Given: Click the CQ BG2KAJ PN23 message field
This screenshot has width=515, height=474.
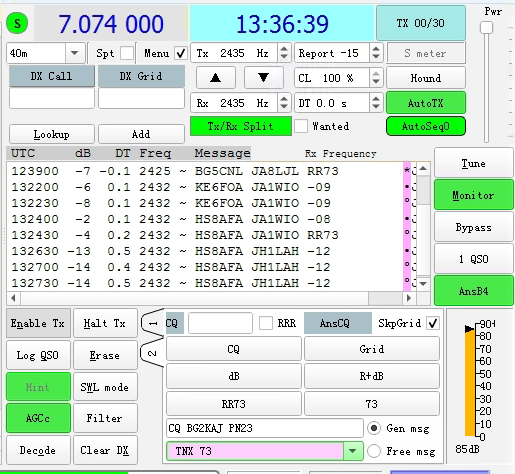Looking at the screenshot, I should pos(265,428).
